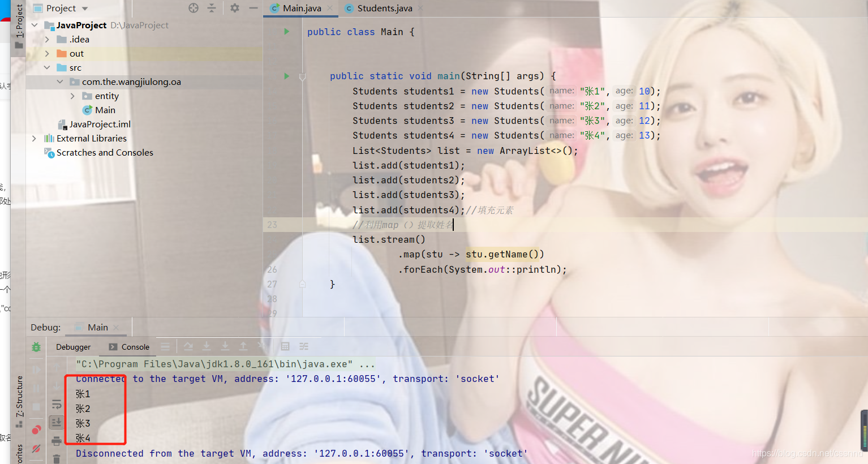
Task: Open the Structure side tool tab
Action: (x=19, y=401)
